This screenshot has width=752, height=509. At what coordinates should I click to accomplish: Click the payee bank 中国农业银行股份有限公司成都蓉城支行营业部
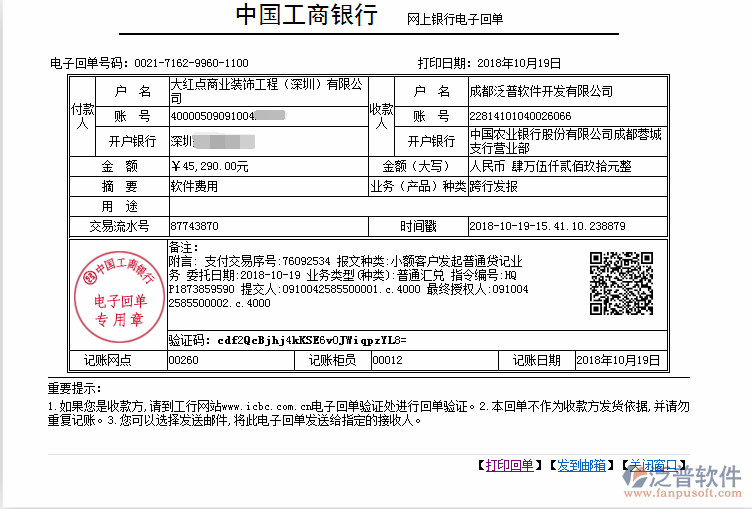pos(565,141)
